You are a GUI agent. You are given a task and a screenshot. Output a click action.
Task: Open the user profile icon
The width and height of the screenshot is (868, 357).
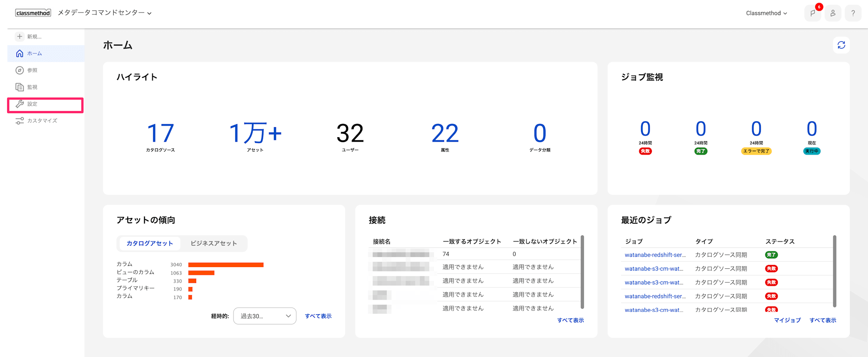833,13
